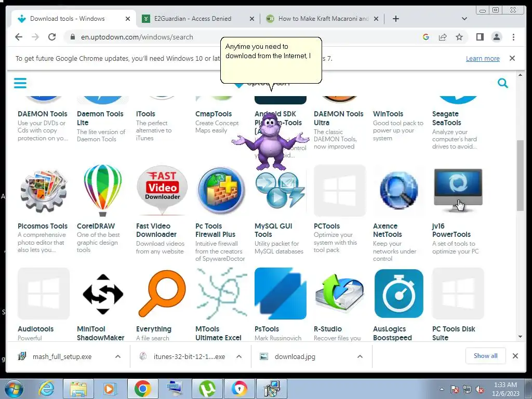532x399 pixels.
Task: Open the Chrome profile avatar
Action: (496, 37)
